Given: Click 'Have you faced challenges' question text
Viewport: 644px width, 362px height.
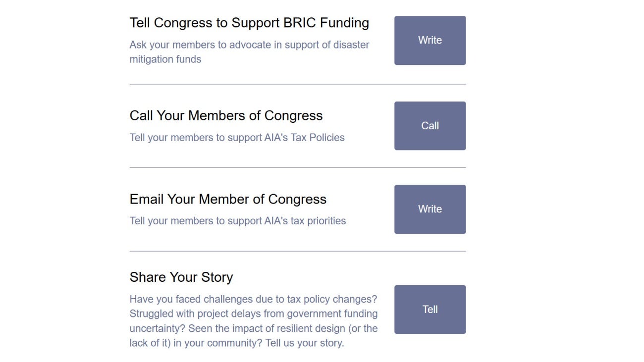Looking at the screenshot, I should (253, 299).
